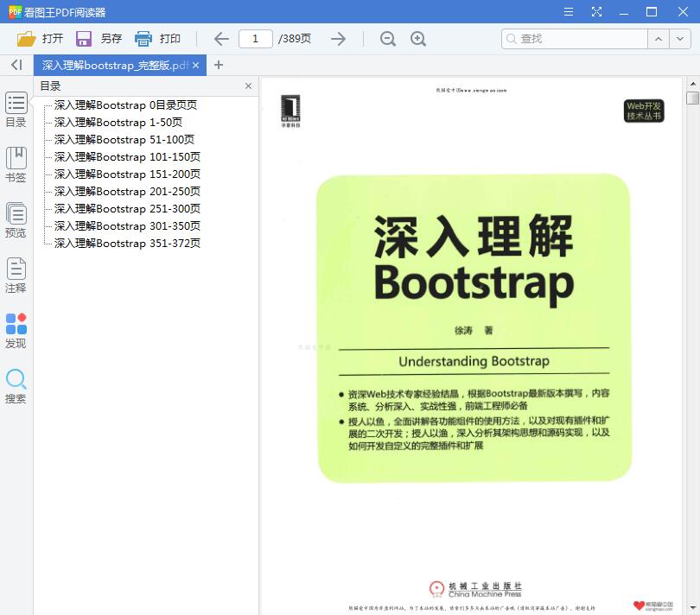
Task: Enter fullscreen mode from title bar
Action: point(596,11)
